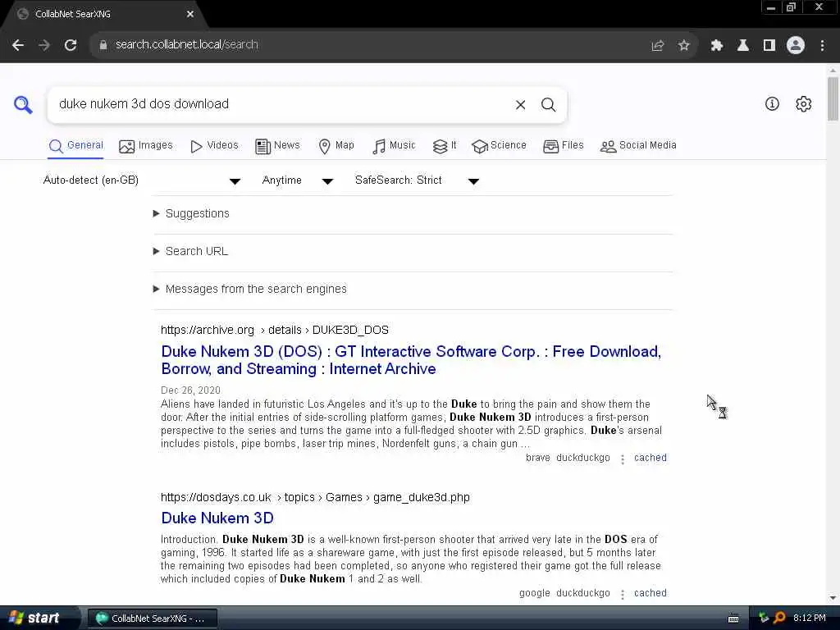Screen dimensions: 840x630
Task: Open the more options dots for dosdays result
Action: pos(623,594)
